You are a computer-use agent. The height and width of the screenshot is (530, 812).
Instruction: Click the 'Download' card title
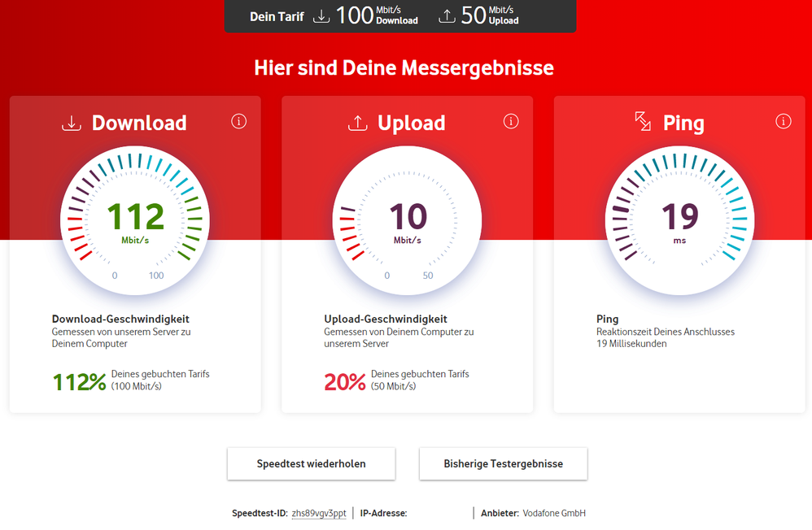[x=139, y=124]
